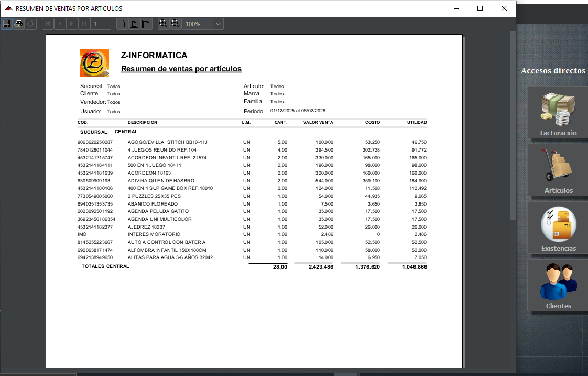Open the zoom percentage dropdown
588x376 pixels.
click(x=218, y=23)
